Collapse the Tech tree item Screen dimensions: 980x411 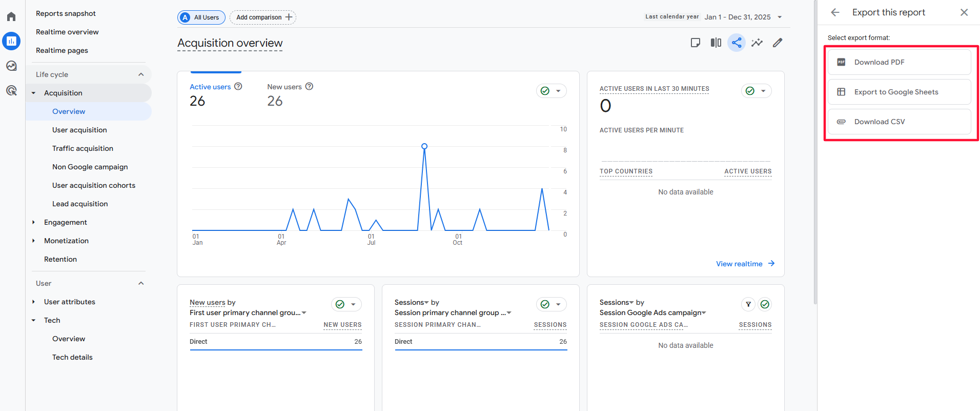click(34, 320)
